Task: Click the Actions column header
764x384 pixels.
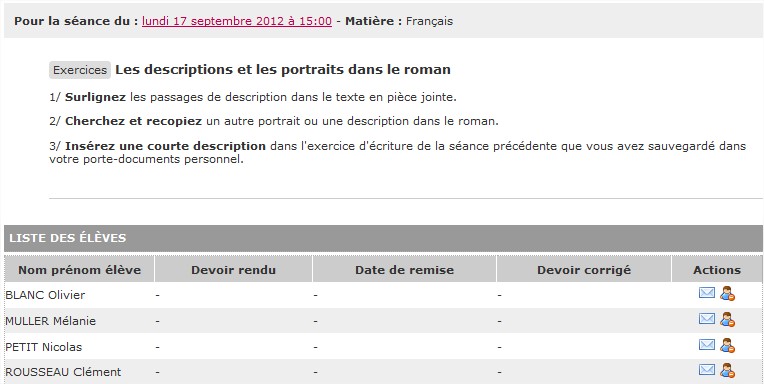Action: tap(717, 269)
